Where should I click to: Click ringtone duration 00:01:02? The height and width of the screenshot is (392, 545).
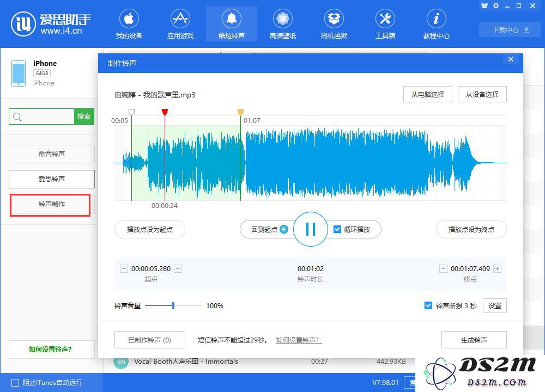[311, 269]
